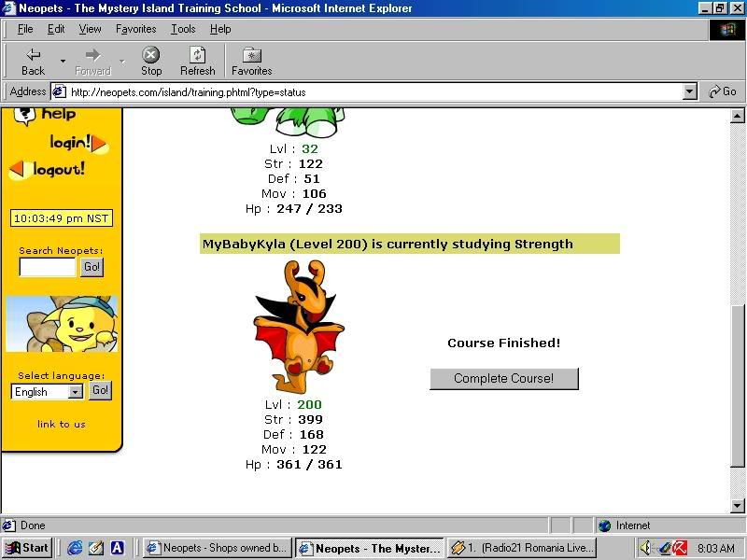Click Go! next to Search Neopets field
Image resolution: width=747 pixels, height=560 pixels.
[92, 267]
